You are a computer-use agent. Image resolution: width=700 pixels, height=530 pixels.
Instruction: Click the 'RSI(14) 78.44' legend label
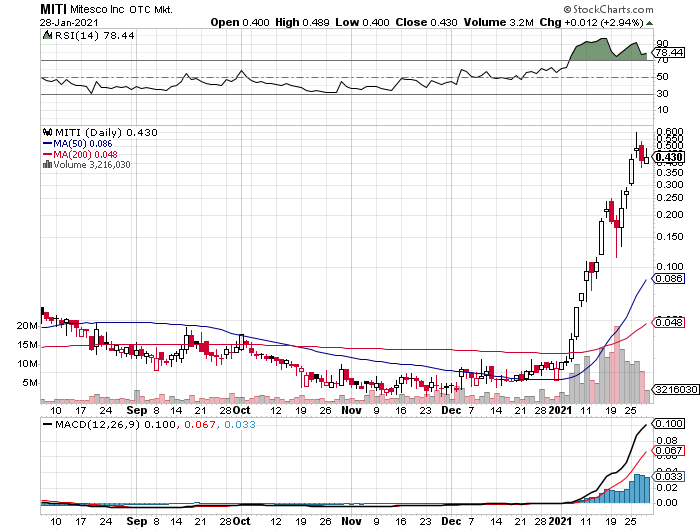click(x=94, y=35)
